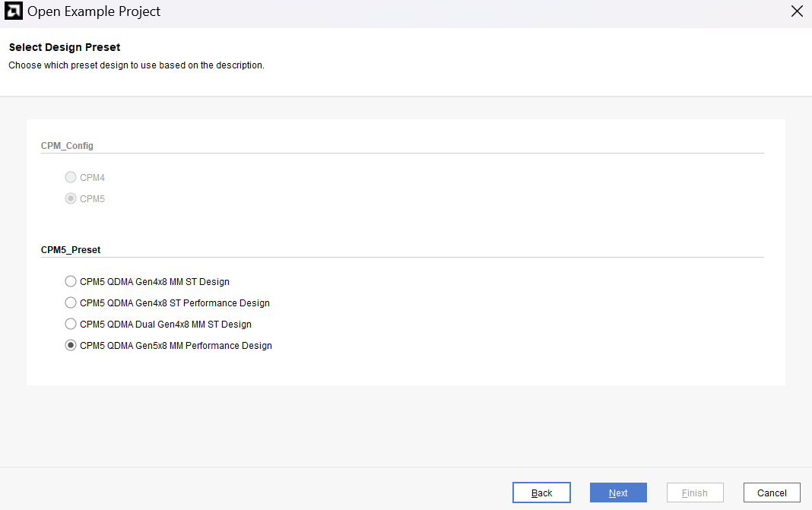Cancel the example project wizard
Image resolution: width=812 pixels, height=510 pixels.
[x=772, y=493]
